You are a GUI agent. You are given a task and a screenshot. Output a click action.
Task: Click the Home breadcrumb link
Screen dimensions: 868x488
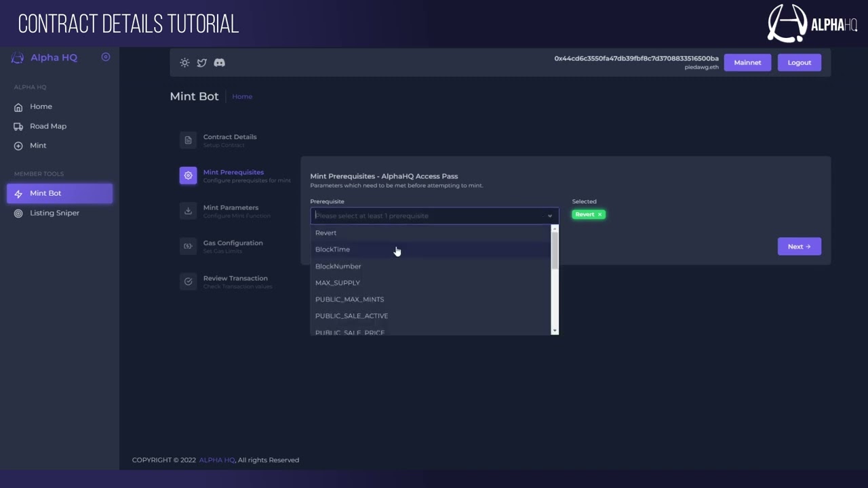point(242,97)
